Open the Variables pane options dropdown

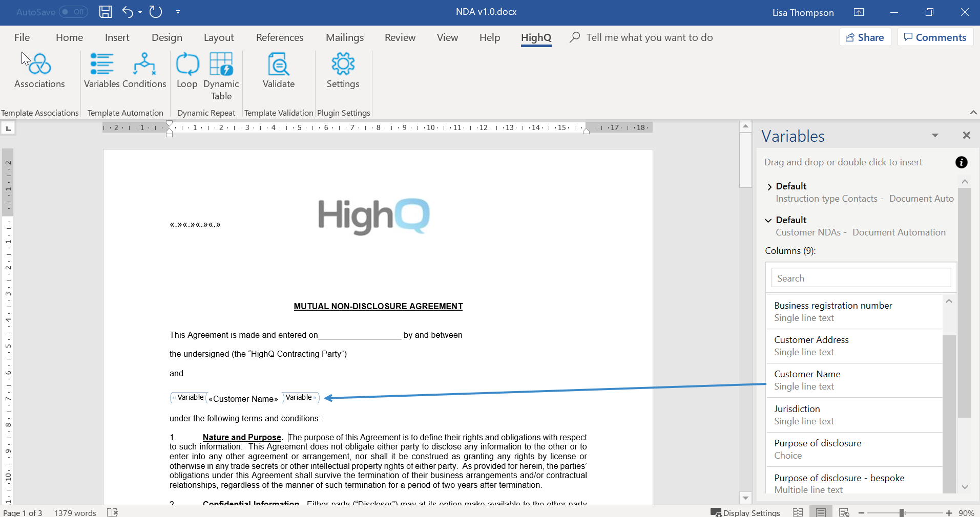click(x=935, y=136)
